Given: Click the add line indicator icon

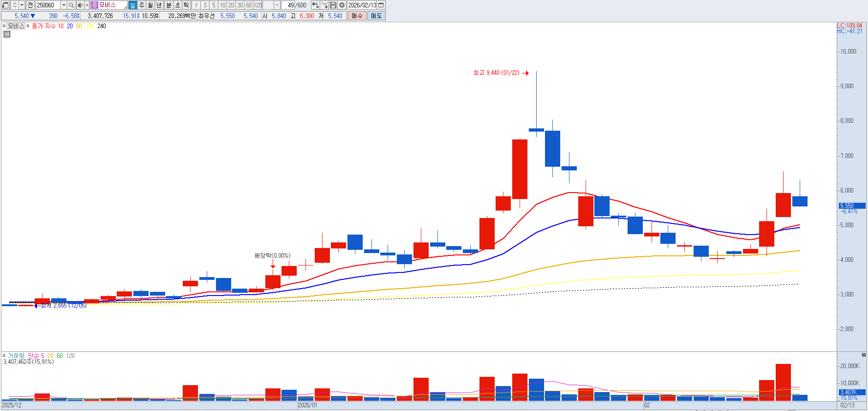Looking at the screenshot, I should [324, 5].
